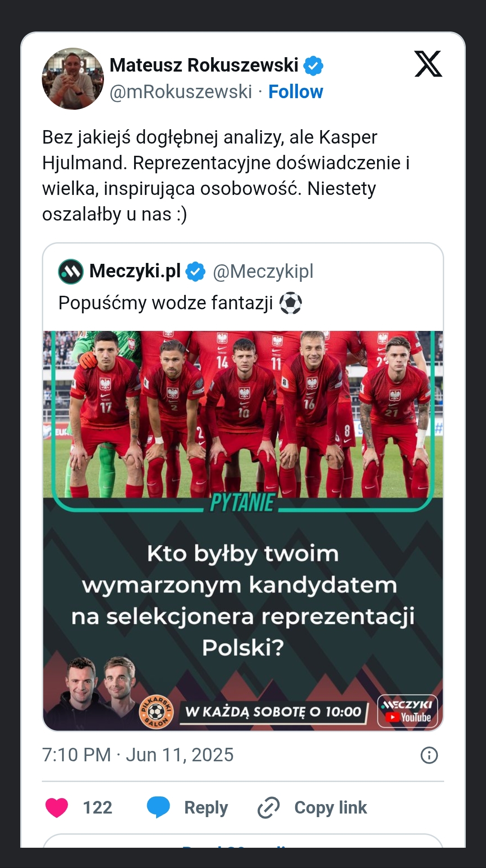Open the X logo link
This screenshot has height=868, width=486.
(428, 64)
